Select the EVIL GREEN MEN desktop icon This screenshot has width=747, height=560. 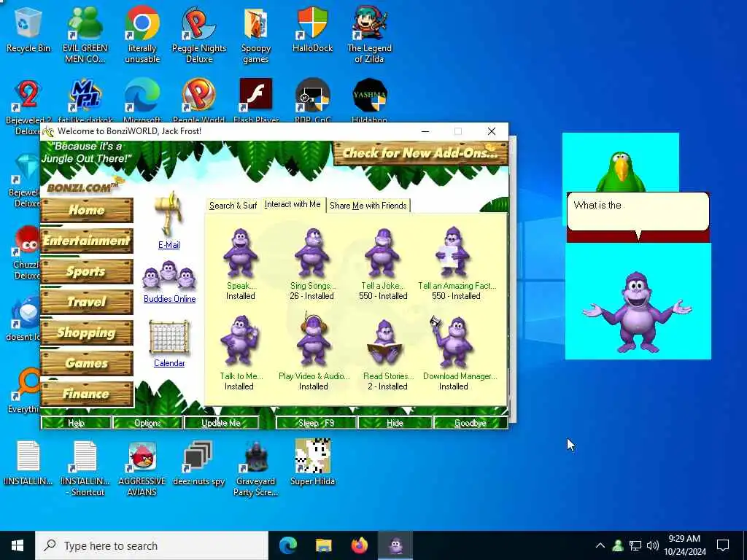click(x=85, y=34)
